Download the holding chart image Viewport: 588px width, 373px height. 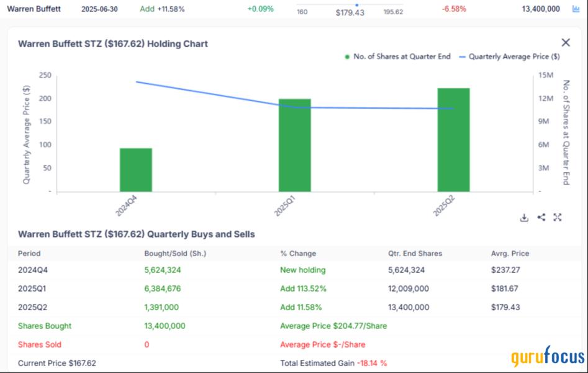point(524,218)
